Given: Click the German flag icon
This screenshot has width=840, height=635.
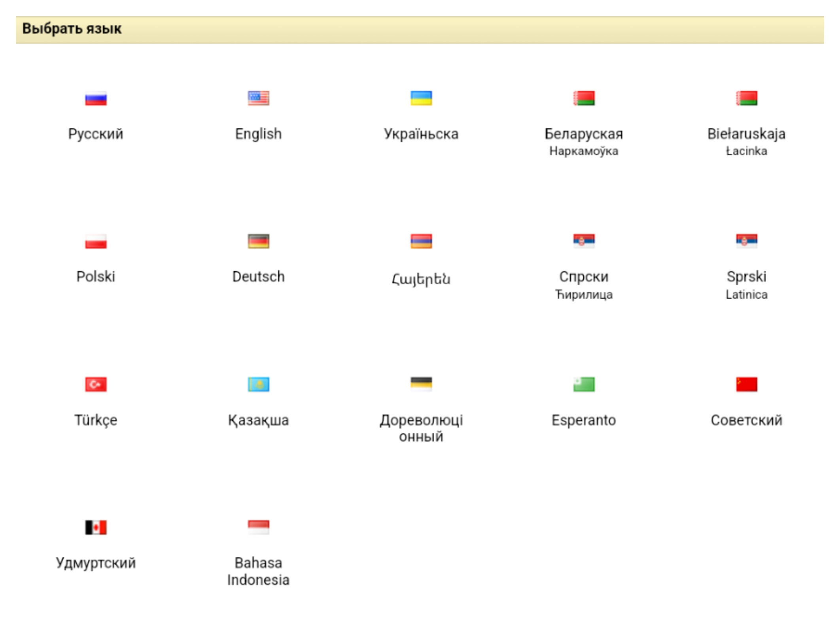Looking at the screenshot, I should (258, 241).
